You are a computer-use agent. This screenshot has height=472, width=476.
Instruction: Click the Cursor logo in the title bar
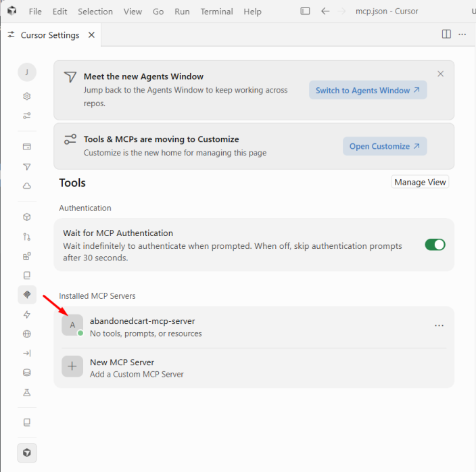coord(12,11)
